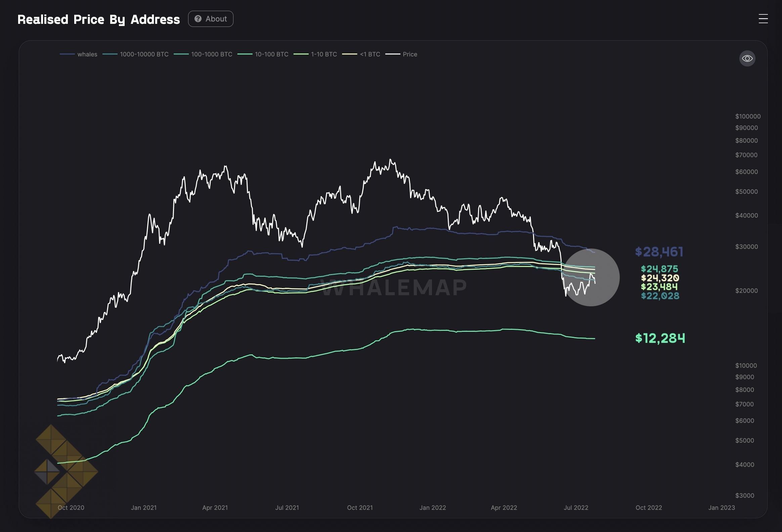The image size is (782, 532).
Task: Click the gold diamond logo icon
Action: [66, 471]
